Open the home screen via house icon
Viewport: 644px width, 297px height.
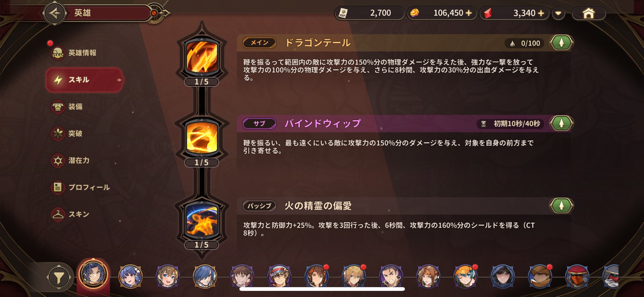589,13
